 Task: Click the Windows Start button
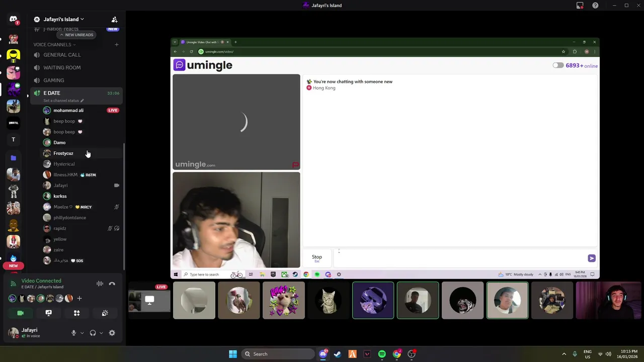(232, 354)
